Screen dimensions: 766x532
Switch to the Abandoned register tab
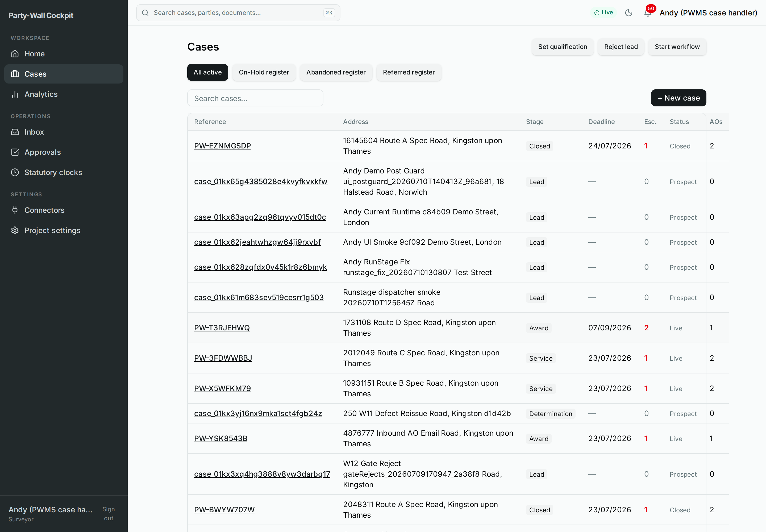click(336, 72)
